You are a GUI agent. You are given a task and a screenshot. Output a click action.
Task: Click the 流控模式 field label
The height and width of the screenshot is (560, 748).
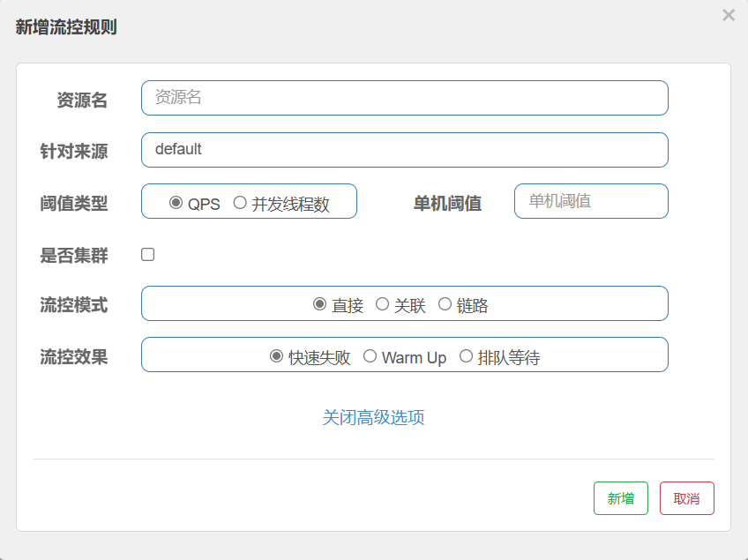coord(74,305)
